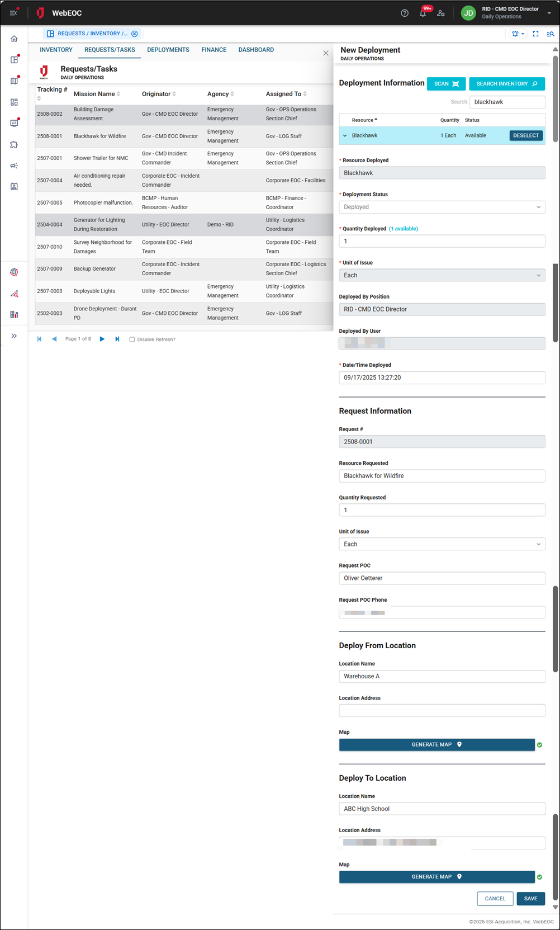This screenshot has height=930, width=560.
Task: Open Deployment Status dropdown
Action: pos(442,207)
